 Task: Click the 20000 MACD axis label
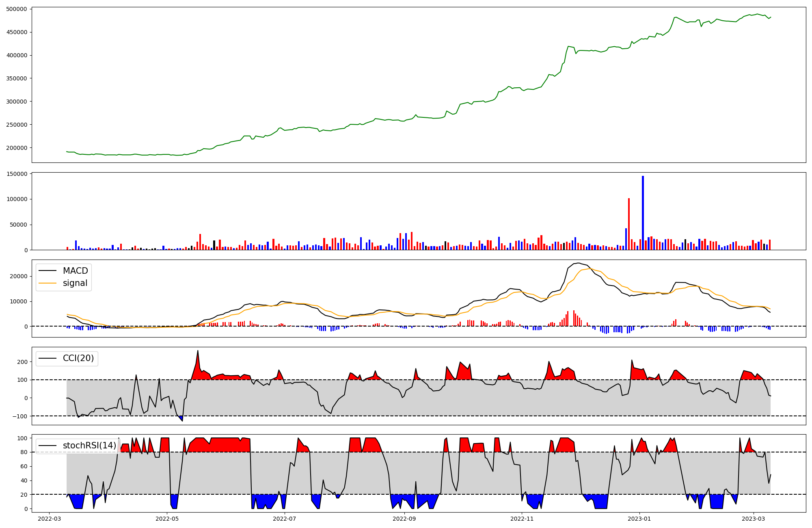(18, 276)
